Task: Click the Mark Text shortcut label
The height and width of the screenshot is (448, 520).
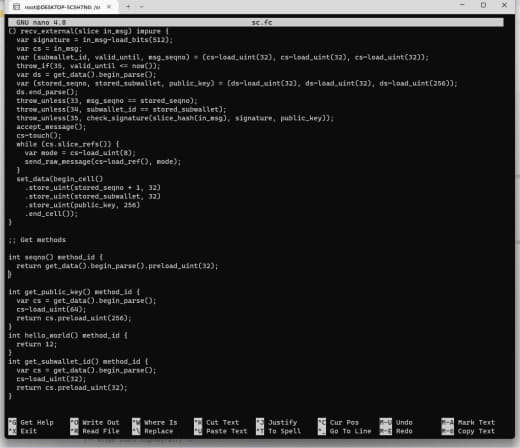Action: [476, 422]
